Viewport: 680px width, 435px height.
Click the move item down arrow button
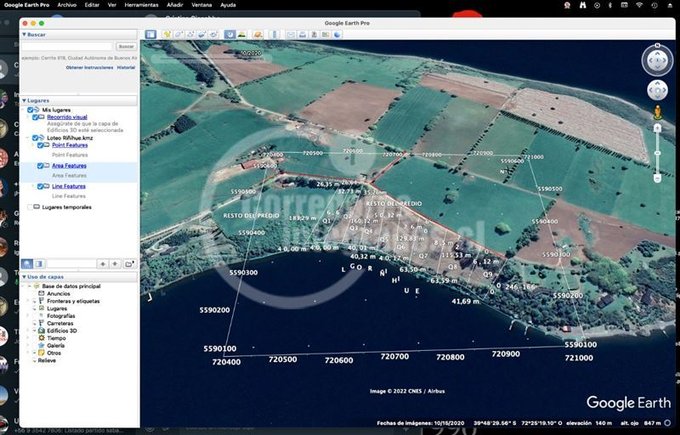point(115,264)
